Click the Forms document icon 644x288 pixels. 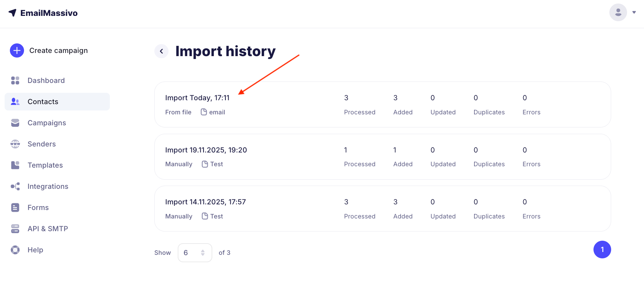pyautogui.click(x=15, y=208)
